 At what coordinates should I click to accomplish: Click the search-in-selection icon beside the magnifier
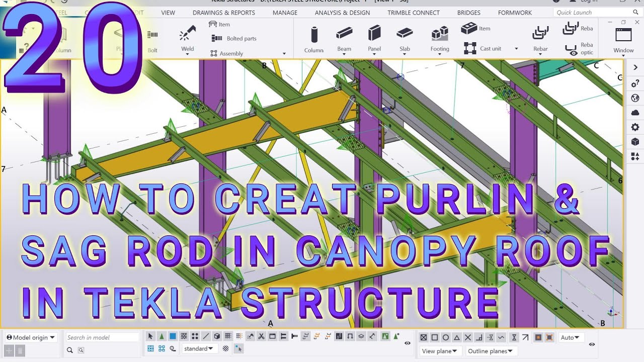pyautogui.click(x=80, y=350)
